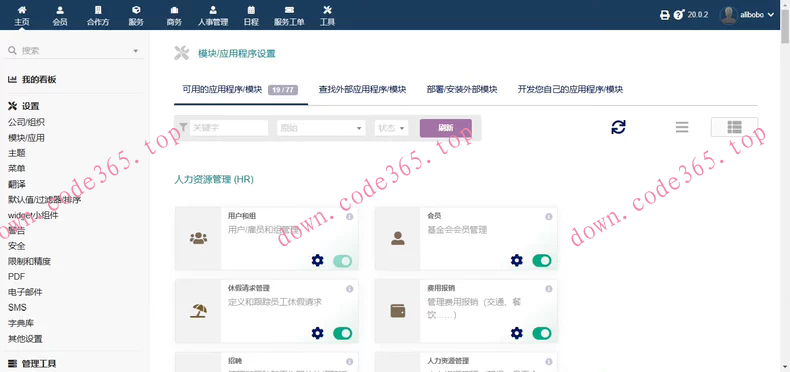Open the 主页 home icon in top bar
Viewport: 790px width, 372px height.
[x=22, y=10]
